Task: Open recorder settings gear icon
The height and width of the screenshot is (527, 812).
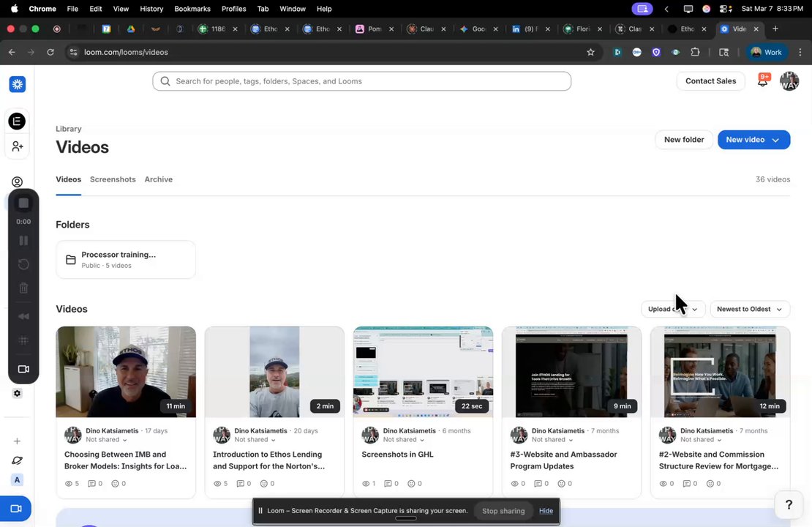Action: (x=17, y=393)
